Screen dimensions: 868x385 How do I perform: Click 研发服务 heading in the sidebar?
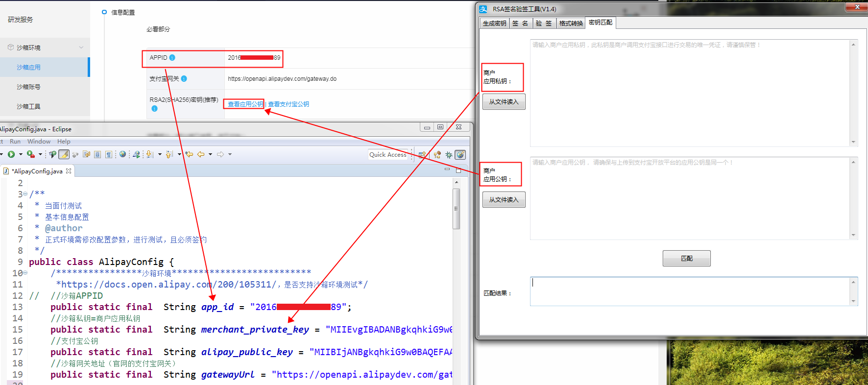[x=21, y=20]
